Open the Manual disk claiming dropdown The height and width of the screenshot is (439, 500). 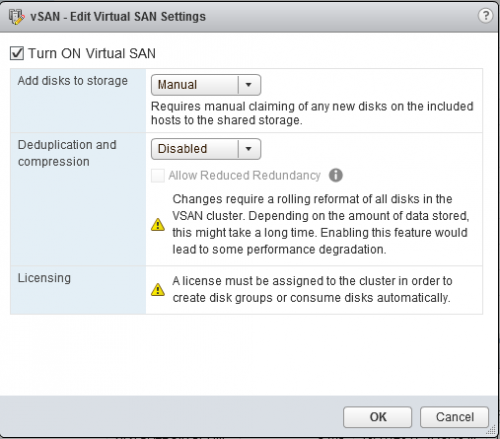(x=206, y=85)
